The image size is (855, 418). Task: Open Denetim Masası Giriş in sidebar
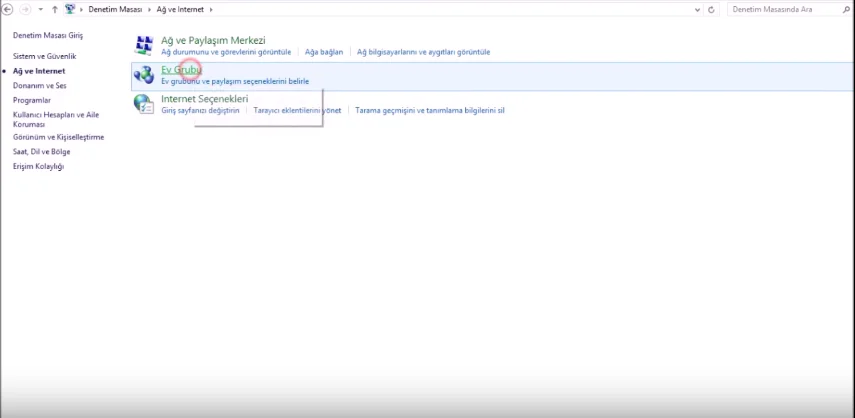coord(48,35)
